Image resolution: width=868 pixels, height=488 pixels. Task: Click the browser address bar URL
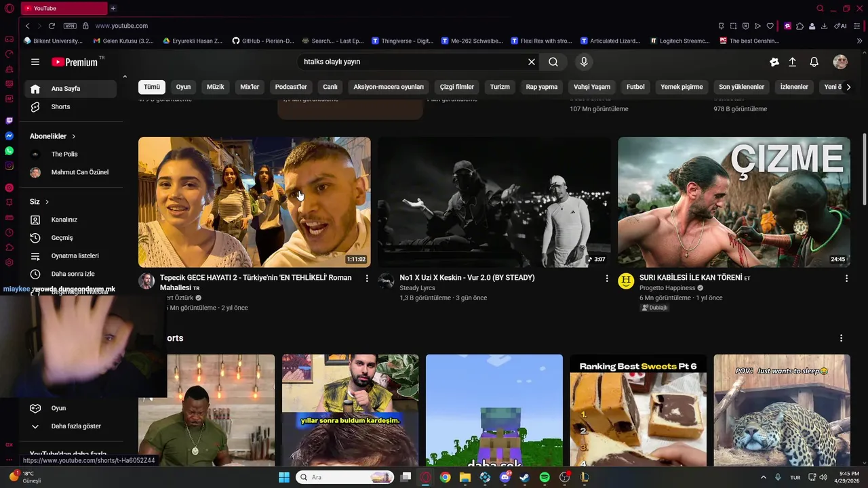[121, 26]
